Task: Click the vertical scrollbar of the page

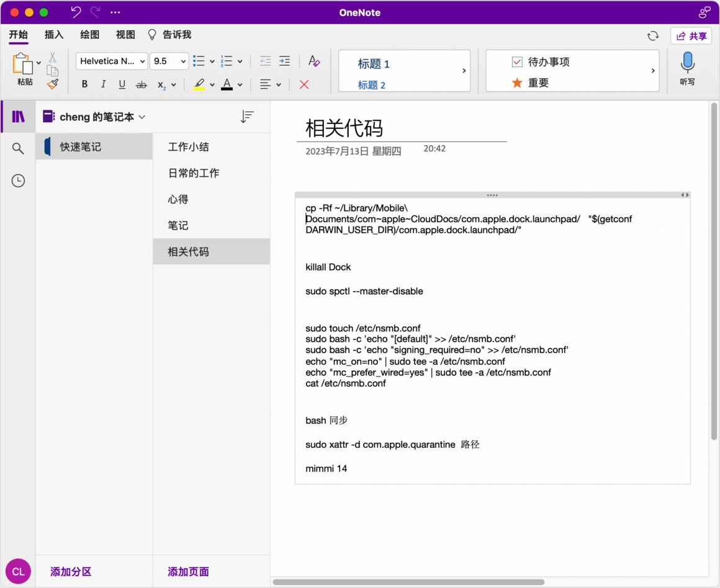Action: point(714,272)
